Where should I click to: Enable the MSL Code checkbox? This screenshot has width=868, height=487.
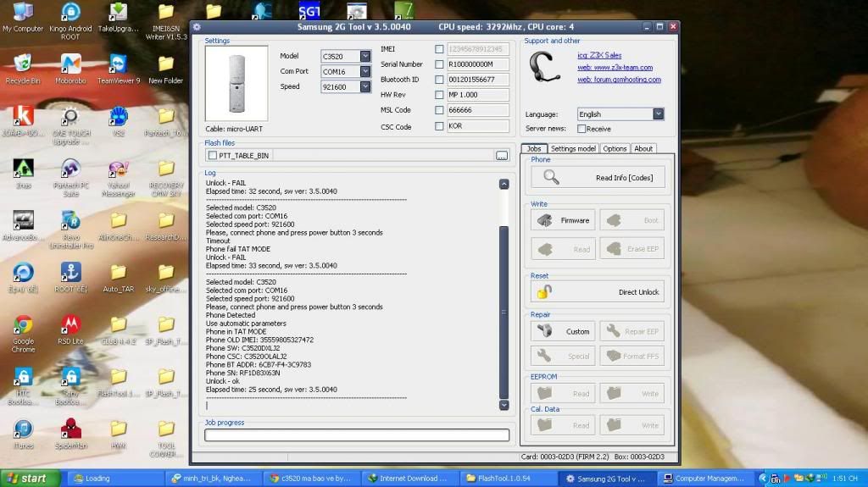pos(439,110)
